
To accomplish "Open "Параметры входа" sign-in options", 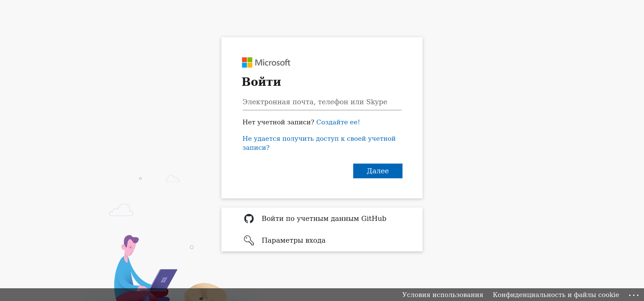I will tap(322, 240).
